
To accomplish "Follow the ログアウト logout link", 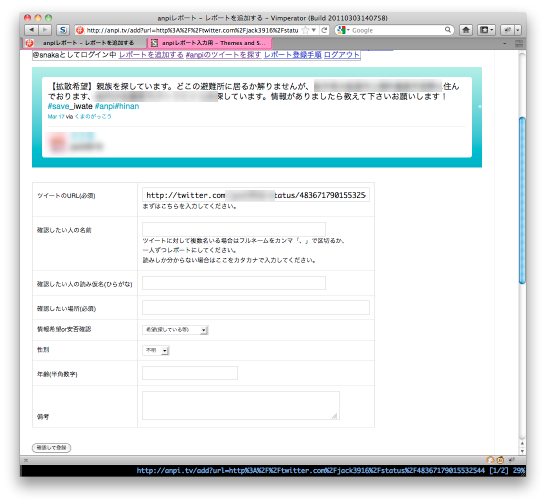I will click(342, 55).
